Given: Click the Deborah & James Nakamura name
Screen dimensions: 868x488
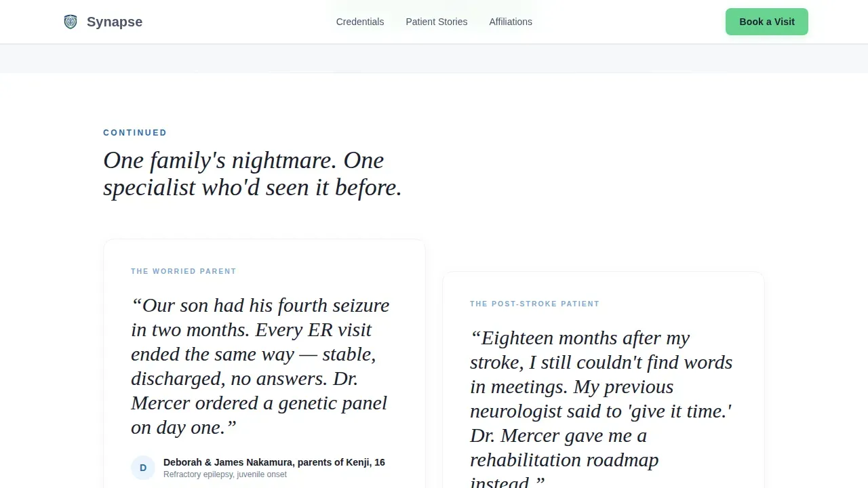Looking at the screenshot, I should [x=274, y=462].
